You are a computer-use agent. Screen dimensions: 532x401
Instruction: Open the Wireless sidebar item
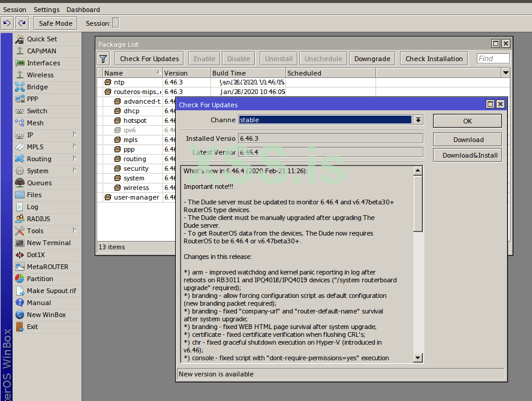(x=40, y=75)
